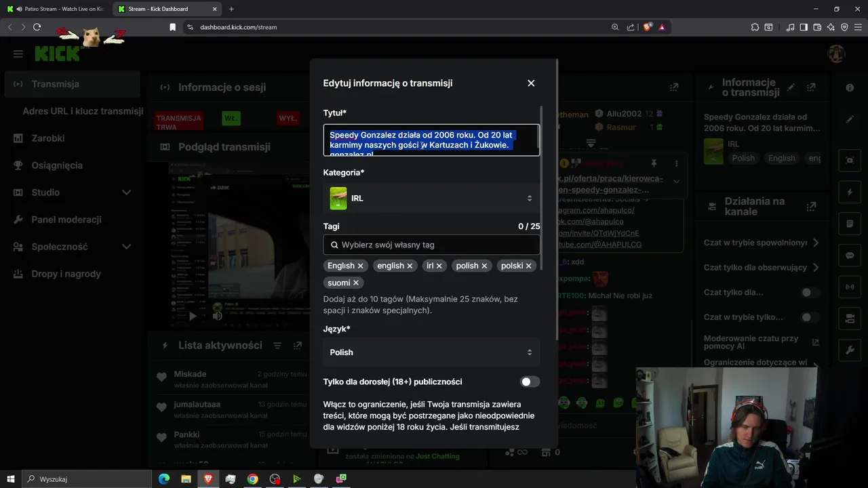Click the stream title text field

point(431,140)
